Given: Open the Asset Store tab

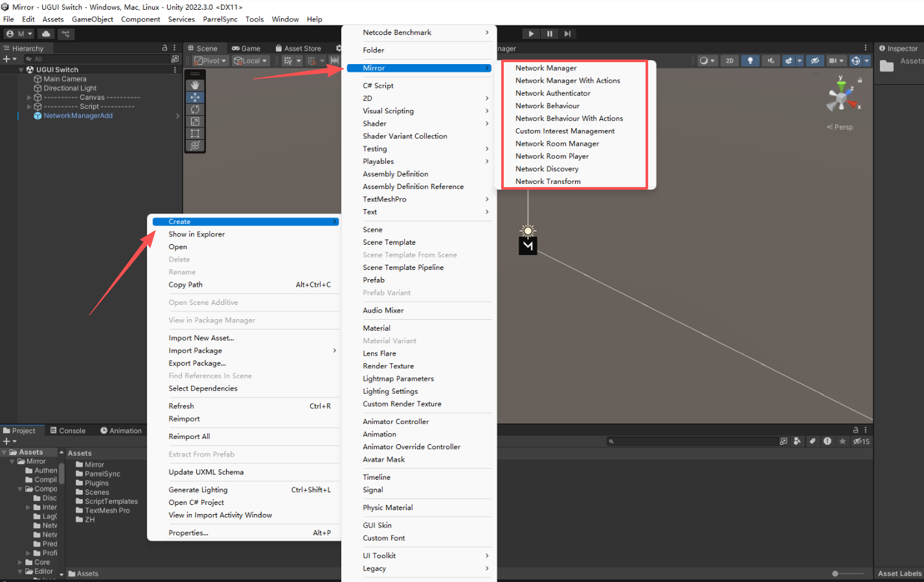Looking at the screenshot, I should point(298,49).
